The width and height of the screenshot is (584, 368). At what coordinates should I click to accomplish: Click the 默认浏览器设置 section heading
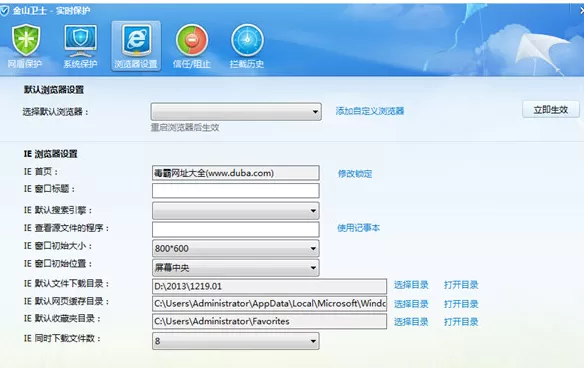tap(54, 90)
